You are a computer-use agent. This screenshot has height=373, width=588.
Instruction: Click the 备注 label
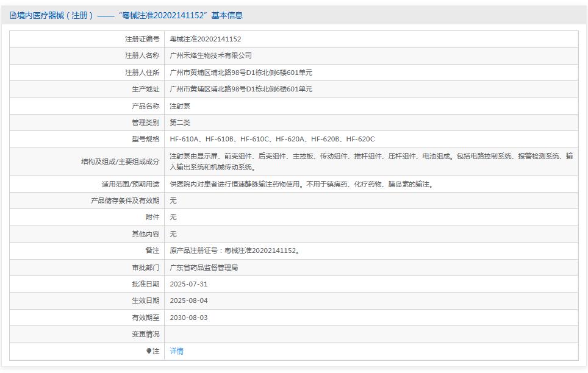coord(152,250)
